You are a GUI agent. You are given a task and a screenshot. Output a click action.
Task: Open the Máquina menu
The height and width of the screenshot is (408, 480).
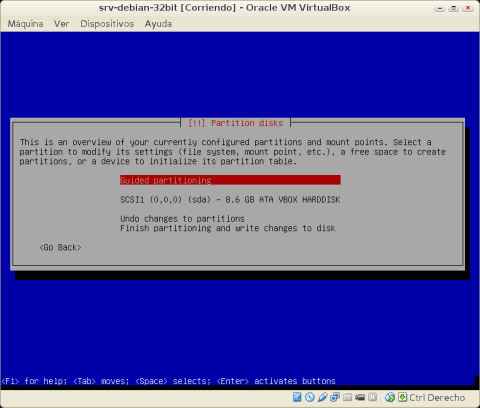click(x=25, y=24)
